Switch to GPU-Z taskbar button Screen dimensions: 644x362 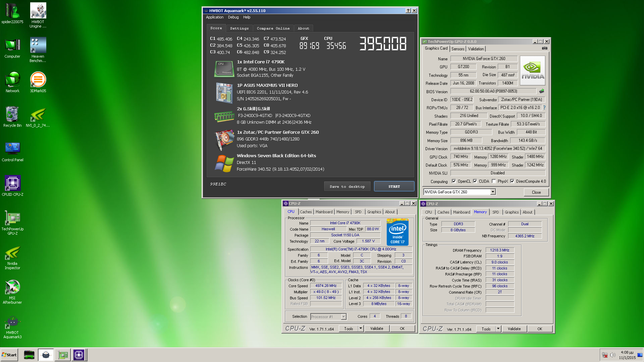coord(63,355)
